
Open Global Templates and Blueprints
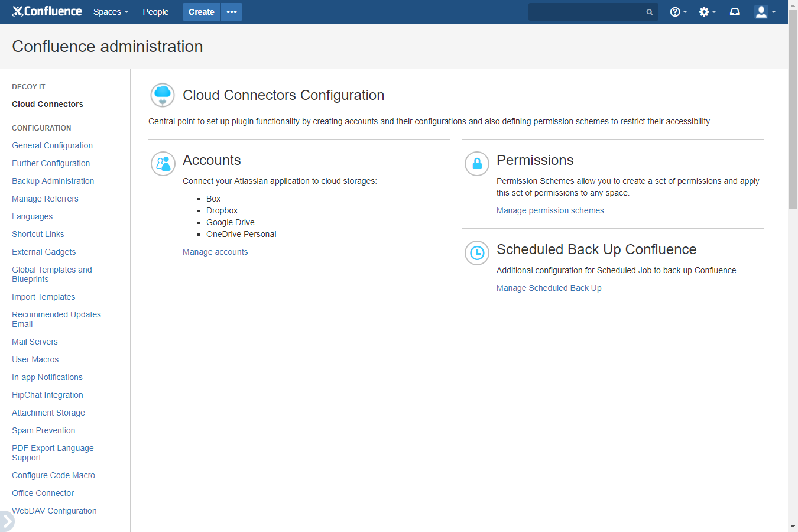pos(52,274)
